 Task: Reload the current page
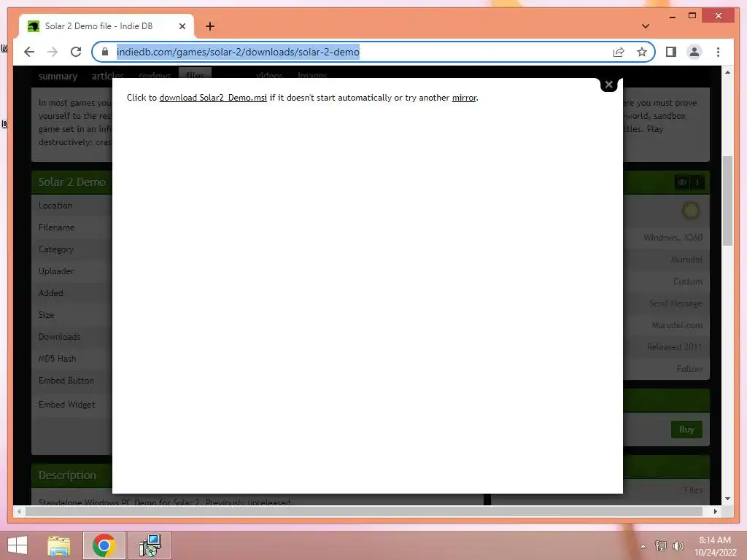pyautogui.click(x=76, y=52)
